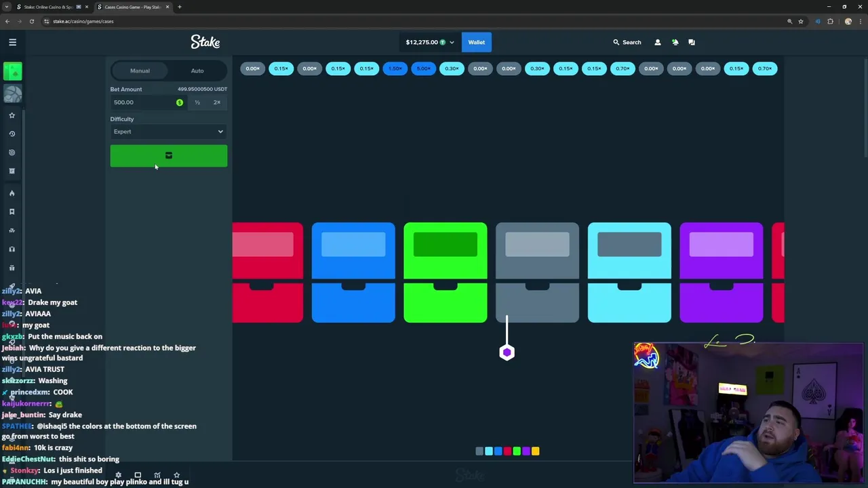Click the streamer webcam overlay
This screenshot has width=868, height=488.
pyautogui.click(x=749, y=412)
